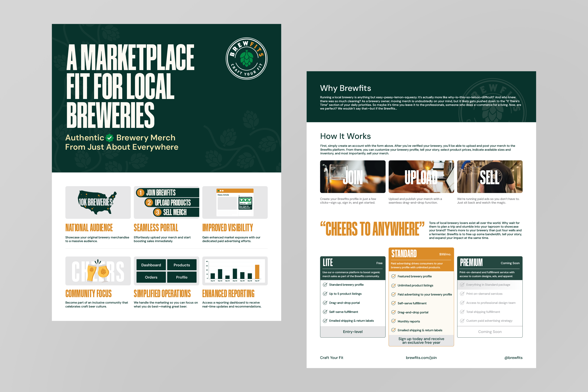588x392 pixels.
Task: Click checkmark next to Unlimited product listings
Action: tap(393, 285)
